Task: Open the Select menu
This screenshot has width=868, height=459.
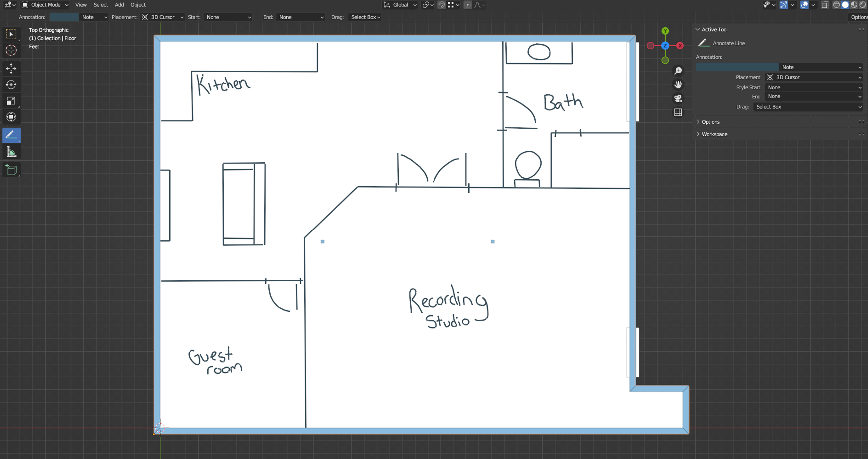Action: 101,5
